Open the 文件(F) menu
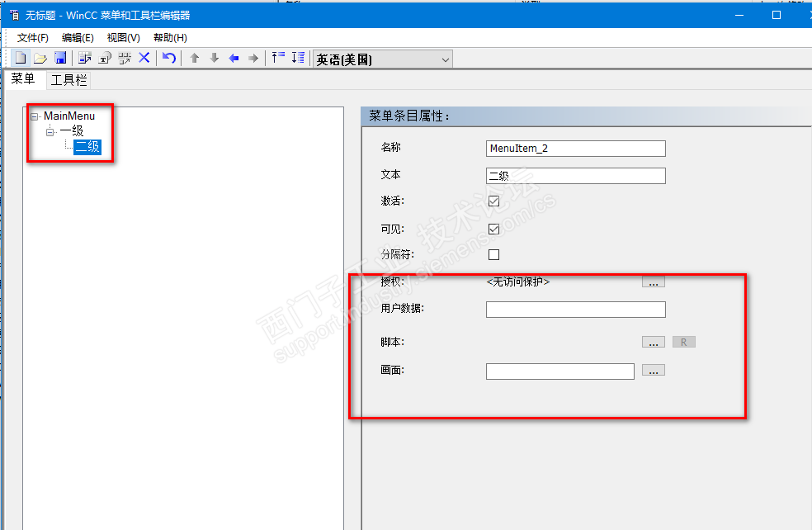Image resolution: width=812 pixels, height=530 pixels. 33,38
